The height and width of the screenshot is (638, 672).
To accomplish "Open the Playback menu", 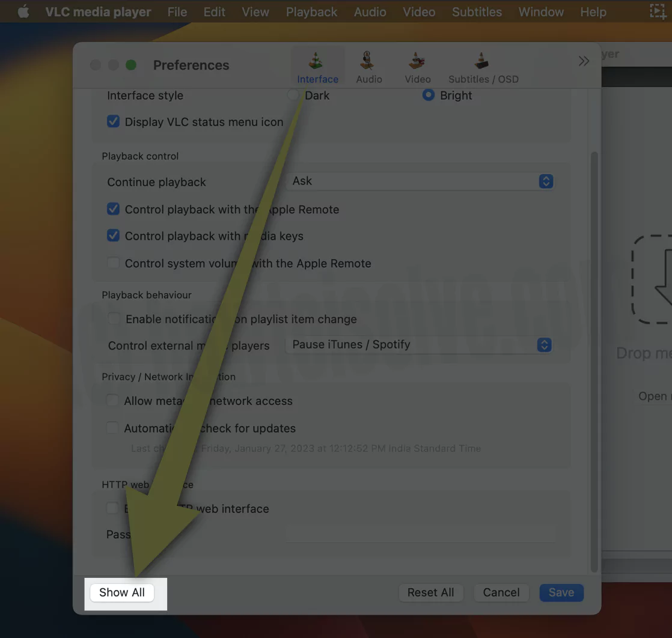I will click(311, 11).
